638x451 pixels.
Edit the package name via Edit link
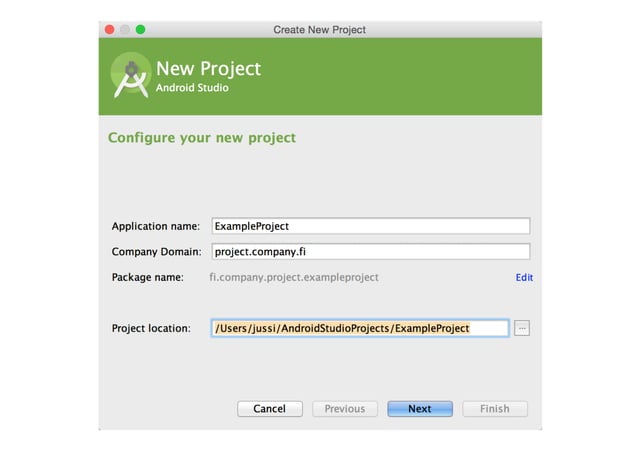tap(524, 278)
